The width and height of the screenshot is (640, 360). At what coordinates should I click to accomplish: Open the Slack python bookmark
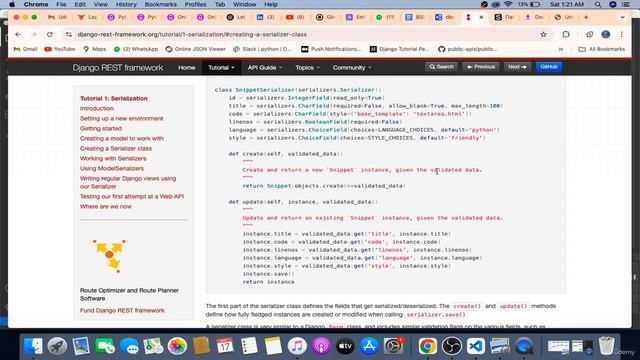262,49
